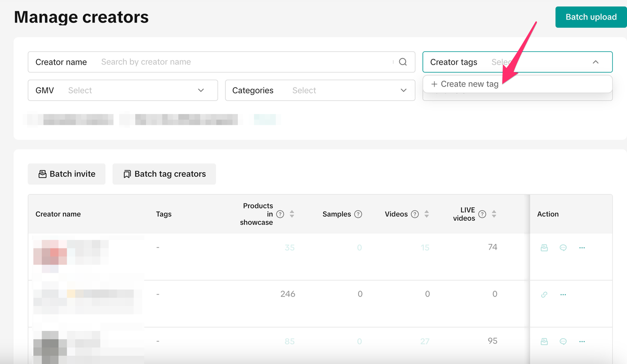Click the invite envelope icon in third row
627x364 pixels.
click(544, 341)
